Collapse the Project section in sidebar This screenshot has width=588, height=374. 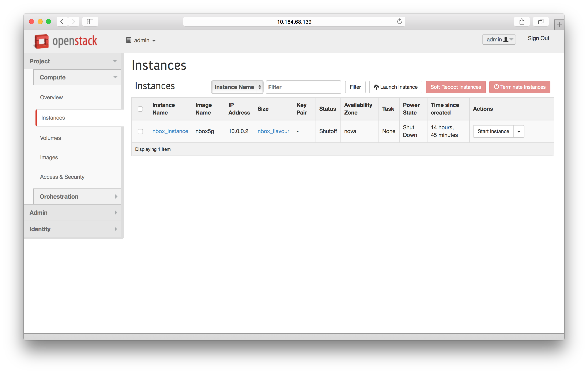73,61
